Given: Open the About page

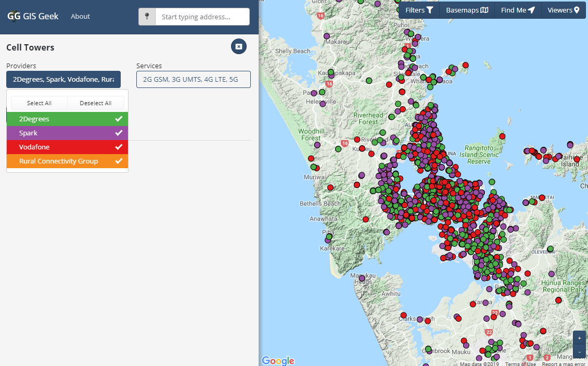Looking at the screenshot, I should coord(80,17).
